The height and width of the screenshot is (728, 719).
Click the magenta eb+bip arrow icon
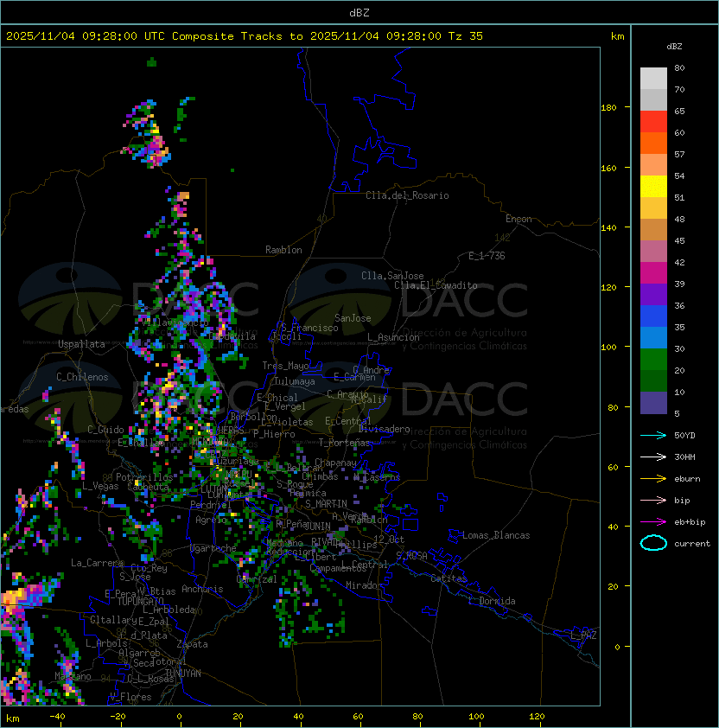(x=653, y=522)
